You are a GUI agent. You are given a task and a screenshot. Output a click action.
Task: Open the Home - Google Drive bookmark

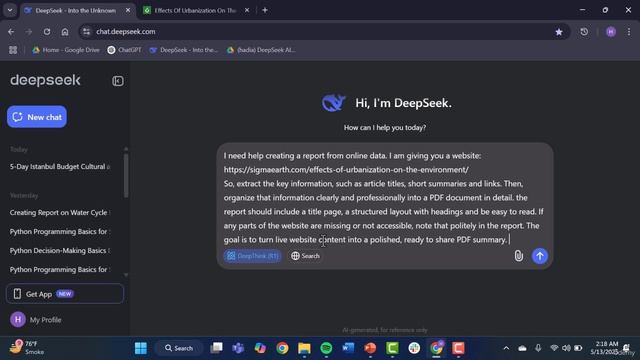tap(66, 50)
